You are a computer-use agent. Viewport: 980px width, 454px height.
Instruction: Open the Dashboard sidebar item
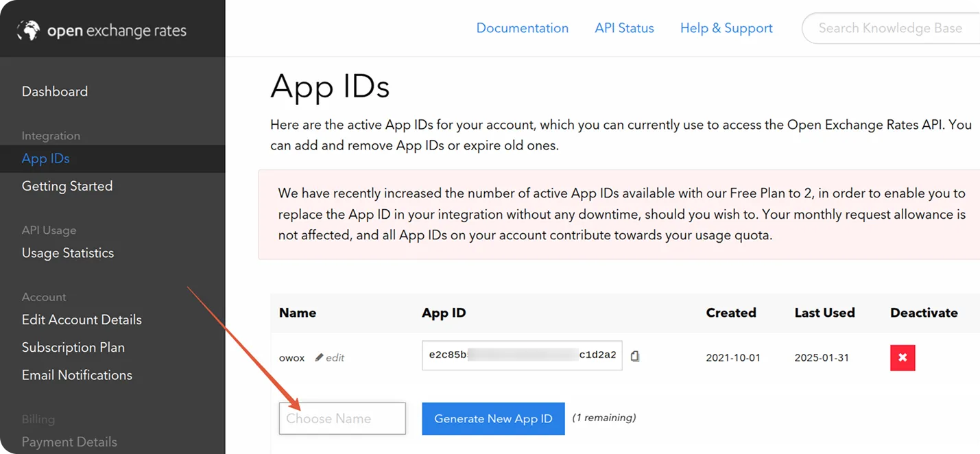55,91
